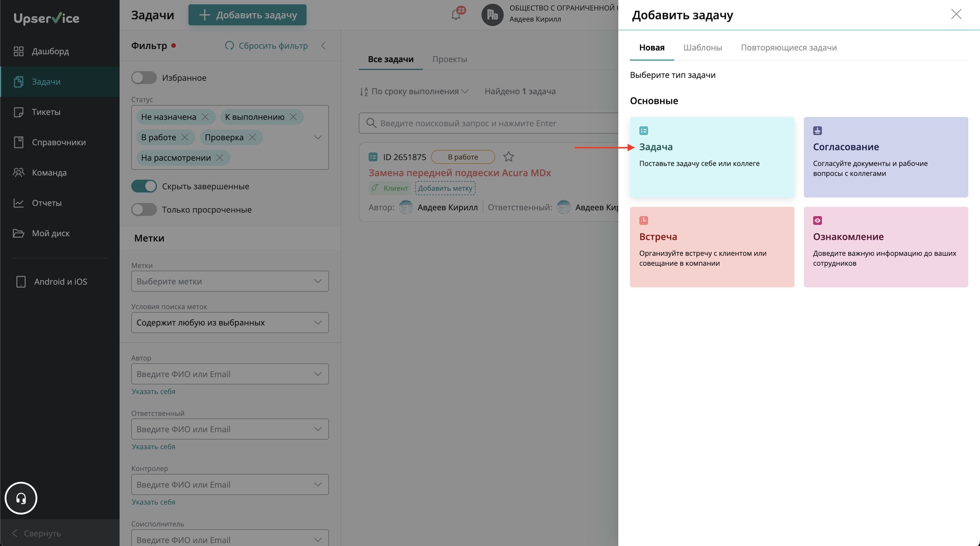Enable the Избранное toggle
Viewport: 980px width, 546px height.
click(144, 78)
